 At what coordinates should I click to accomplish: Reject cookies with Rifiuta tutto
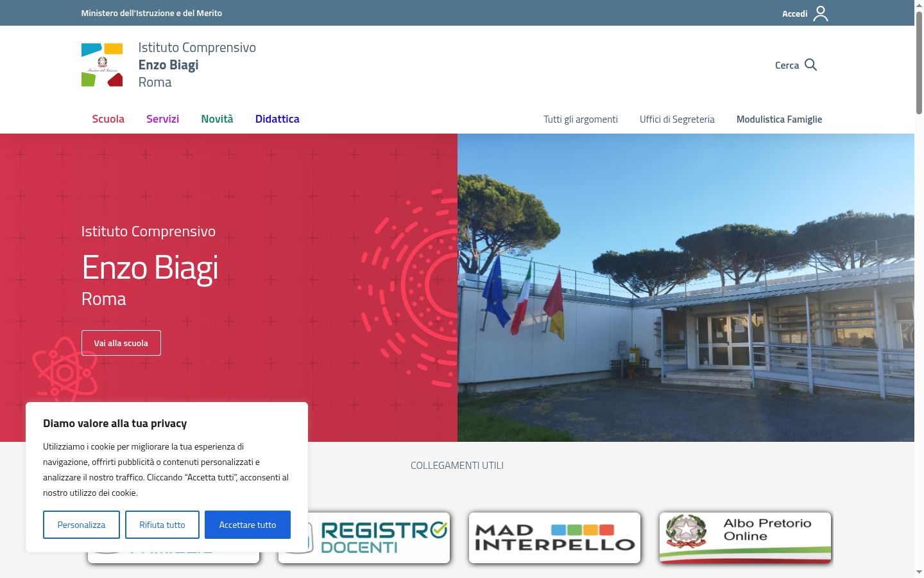(x=162, y=525)
